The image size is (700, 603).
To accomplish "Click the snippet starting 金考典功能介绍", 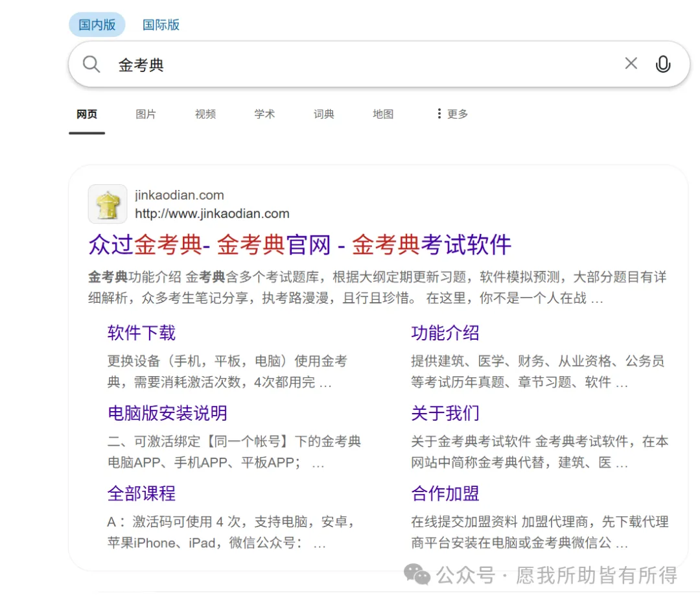I will 377,287.
